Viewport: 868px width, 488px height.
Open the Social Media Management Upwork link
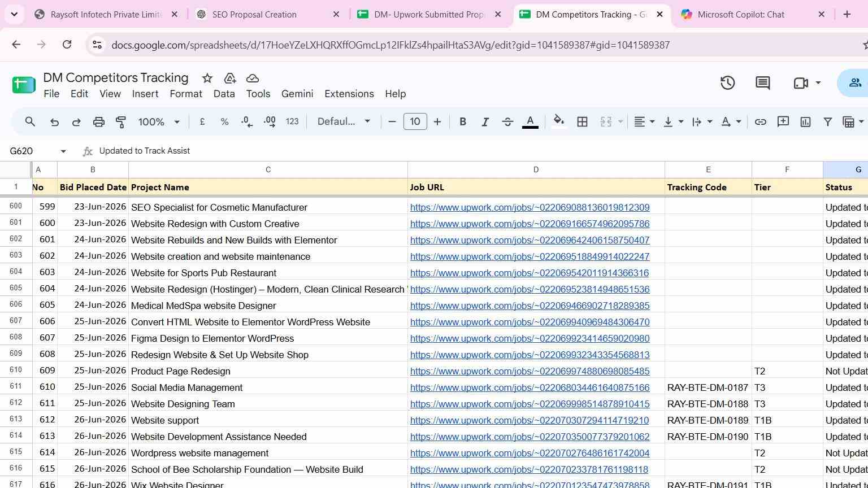coord(530,387)
